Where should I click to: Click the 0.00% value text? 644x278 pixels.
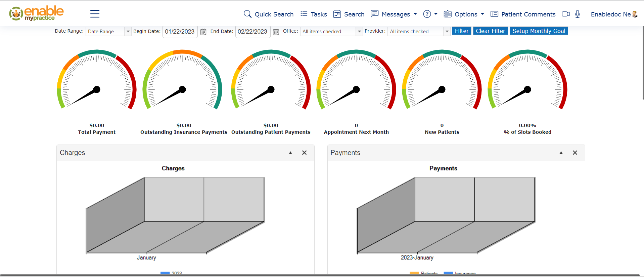point(527,125)
